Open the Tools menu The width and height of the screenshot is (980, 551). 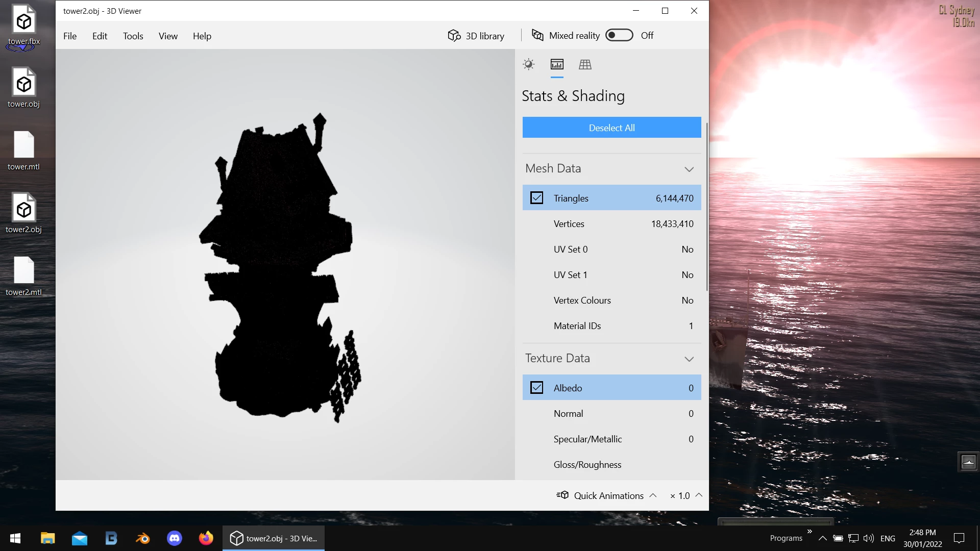coord(133,36)
